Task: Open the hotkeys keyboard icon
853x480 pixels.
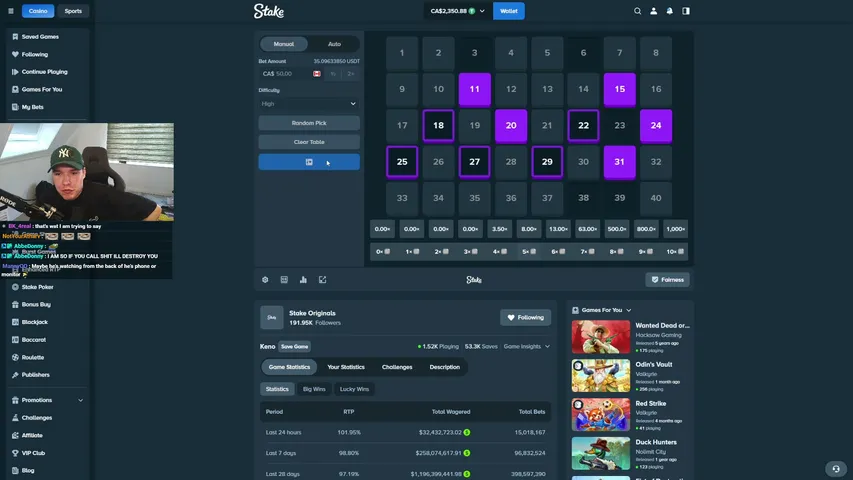Action: coord(284,280)
